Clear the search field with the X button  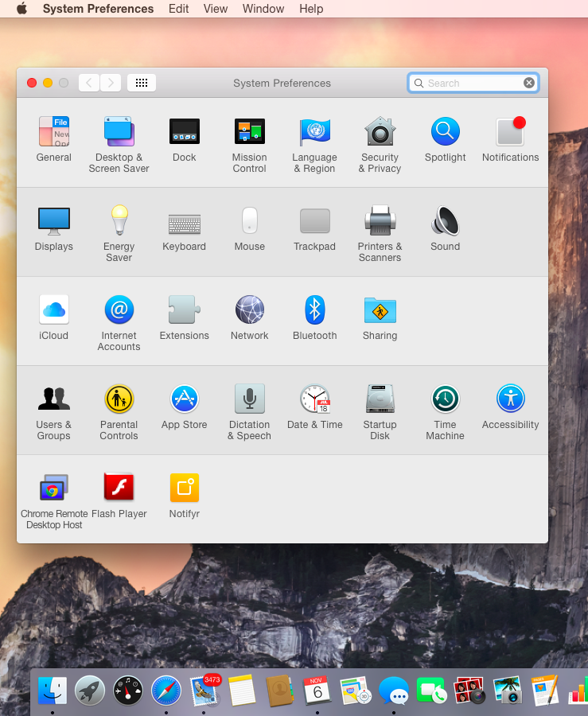click(x=529, y=83)
